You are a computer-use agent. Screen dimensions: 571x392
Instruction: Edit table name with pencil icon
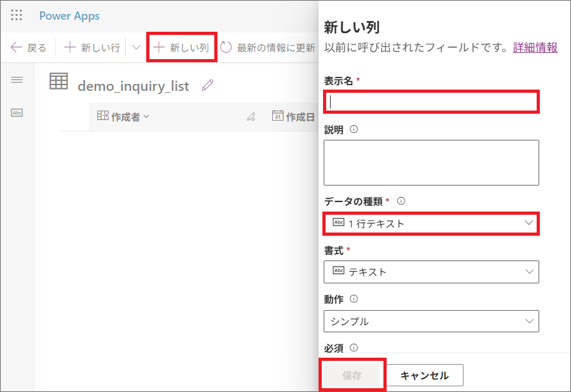(207, 85)
